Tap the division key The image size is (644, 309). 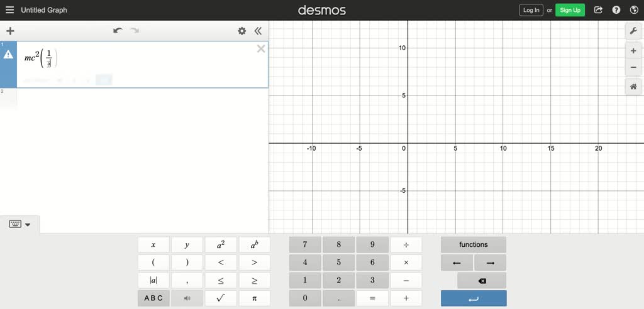(406, 244)
